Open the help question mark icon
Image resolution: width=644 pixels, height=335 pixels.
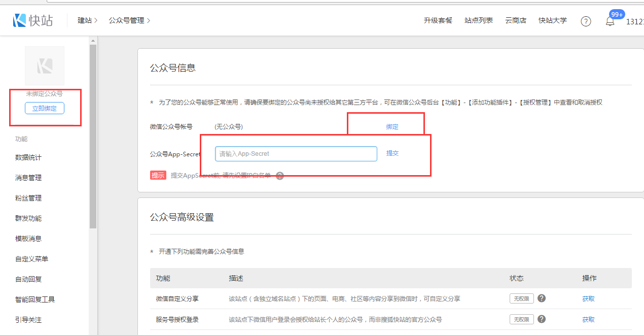click(x=586, y=21)
